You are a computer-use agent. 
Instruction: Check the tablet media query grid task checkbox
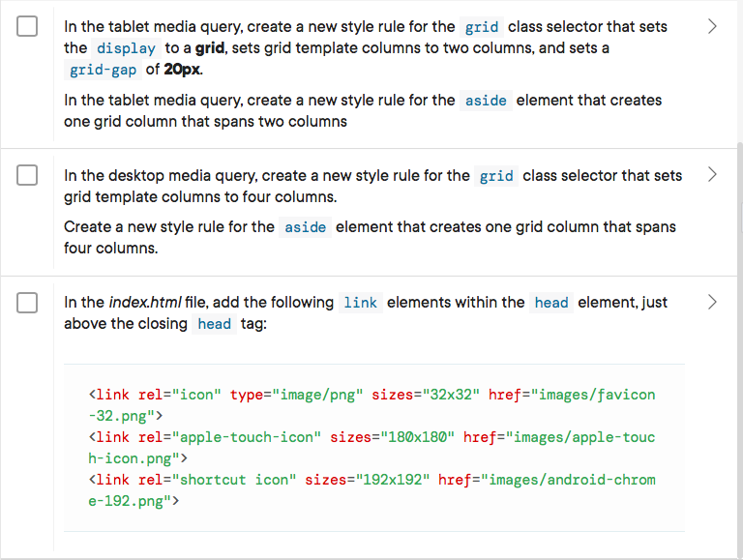point(27,26)
